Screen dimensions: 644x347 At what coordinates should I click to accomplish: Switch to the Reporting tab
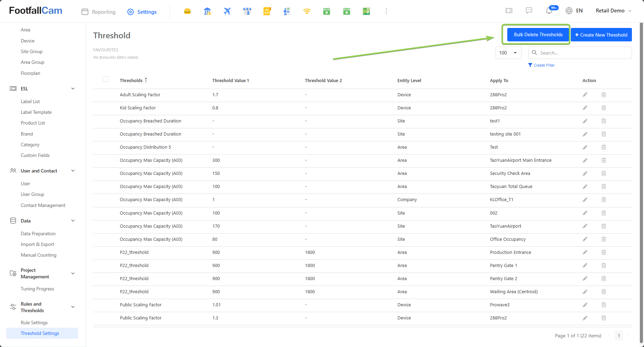(x=99, y=12)
